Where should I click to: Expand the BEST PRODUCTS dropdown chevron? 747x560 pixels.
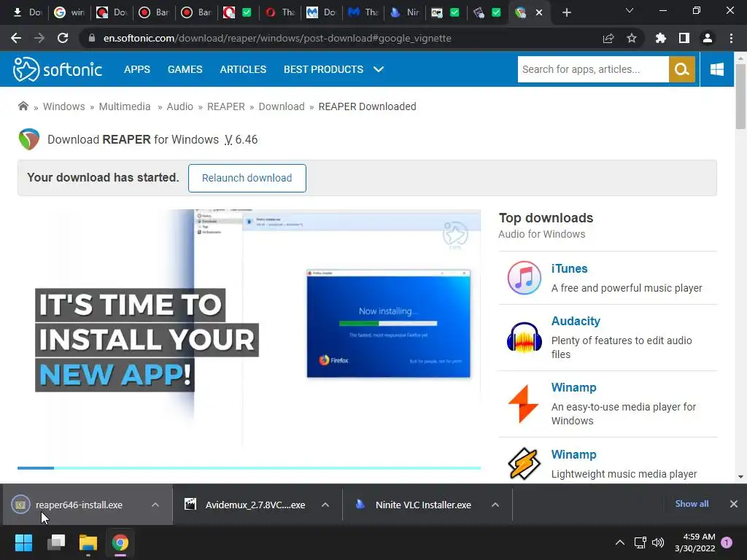(x=379, y=69)
